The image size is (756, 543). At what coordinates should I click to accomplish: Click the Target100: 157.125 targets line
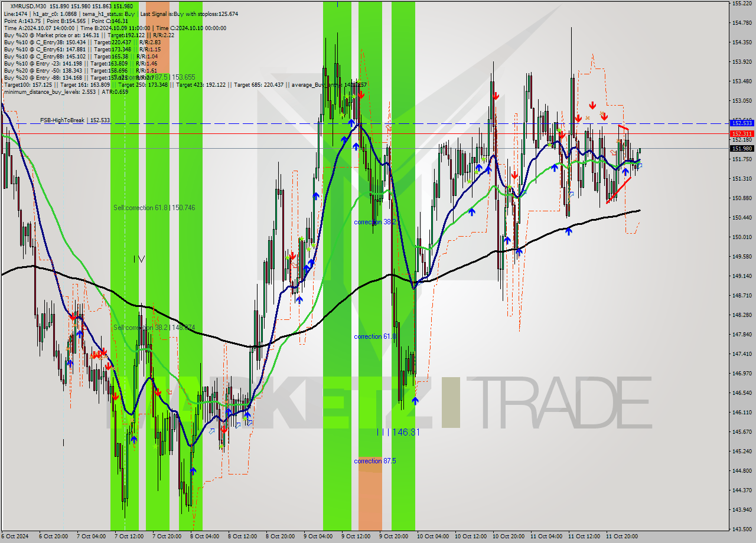pyautogui.click(x=185, y=84)
